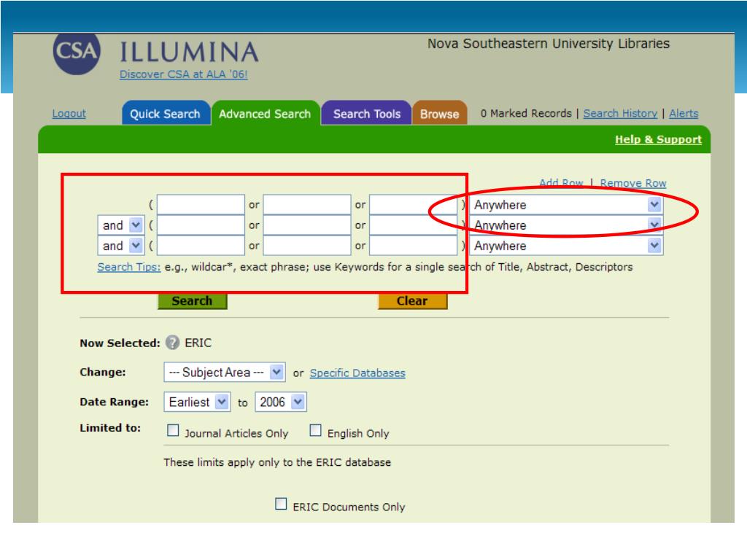The image size is (747, 560).
Task: Click the Add Row link
Action: click(x=561, y=183)
